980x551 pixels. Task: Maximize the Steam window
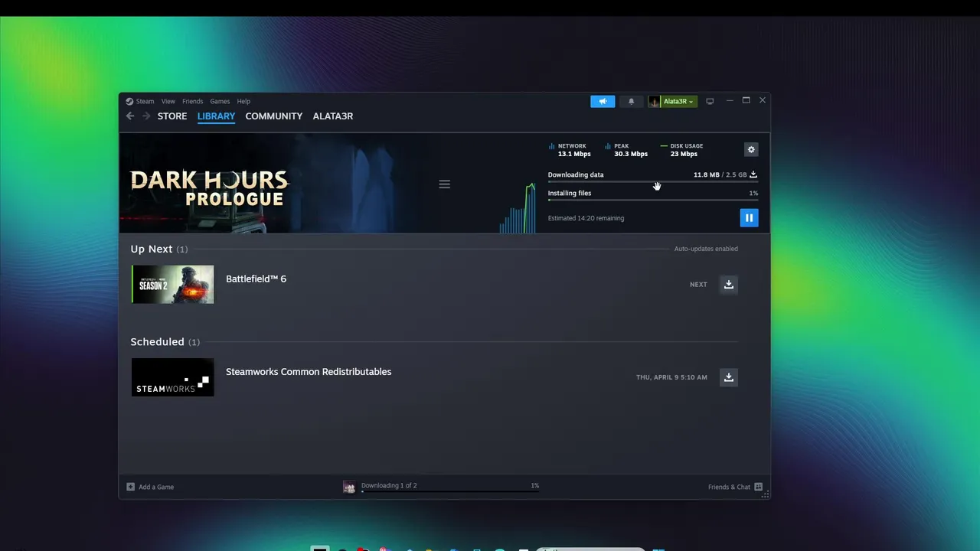[x=746, y=100]
